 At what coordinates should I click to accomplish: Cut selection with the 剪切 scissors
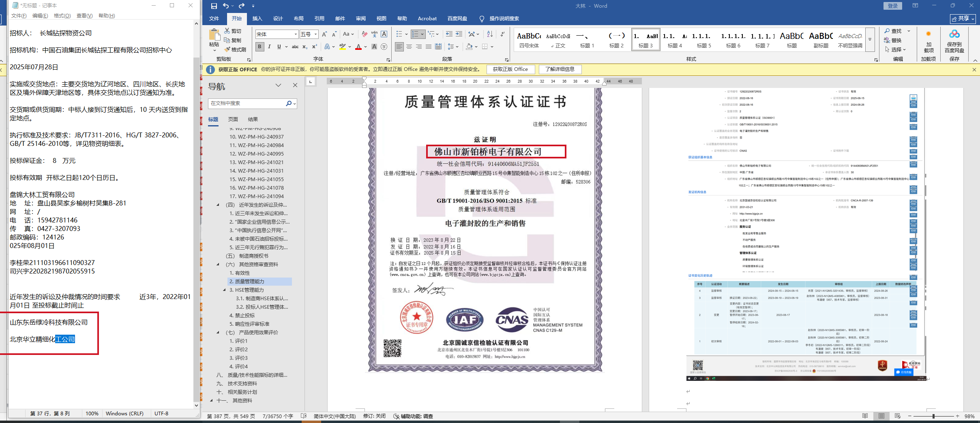(x=233, y=31)
